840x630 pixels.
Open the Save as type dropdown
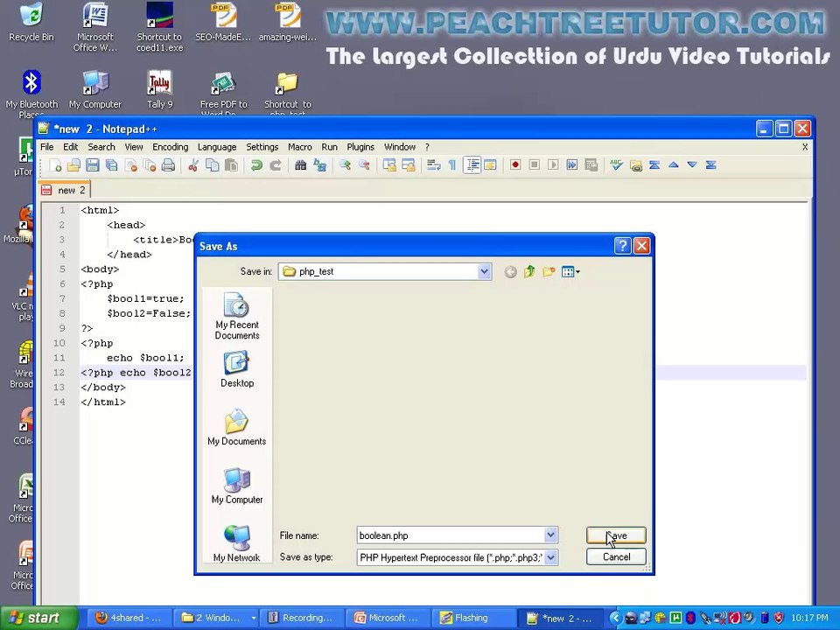[x=550, y=557]
